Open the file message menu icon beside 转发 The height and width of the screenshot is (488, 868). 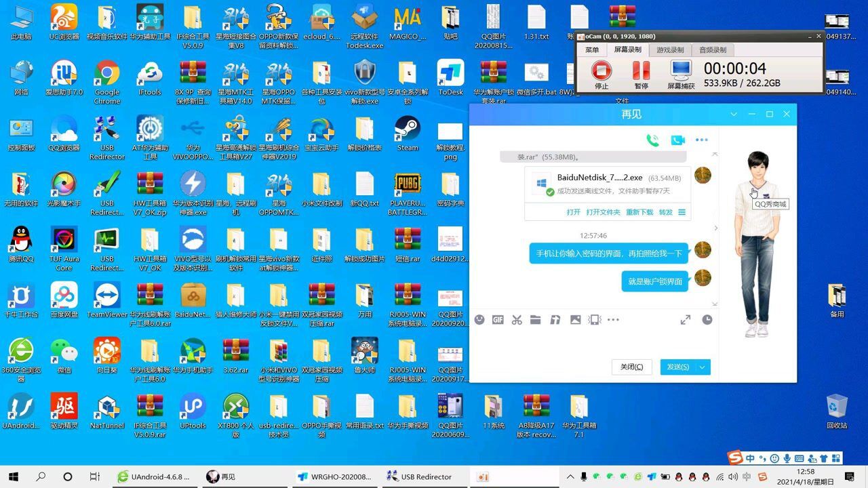(682, 212)
